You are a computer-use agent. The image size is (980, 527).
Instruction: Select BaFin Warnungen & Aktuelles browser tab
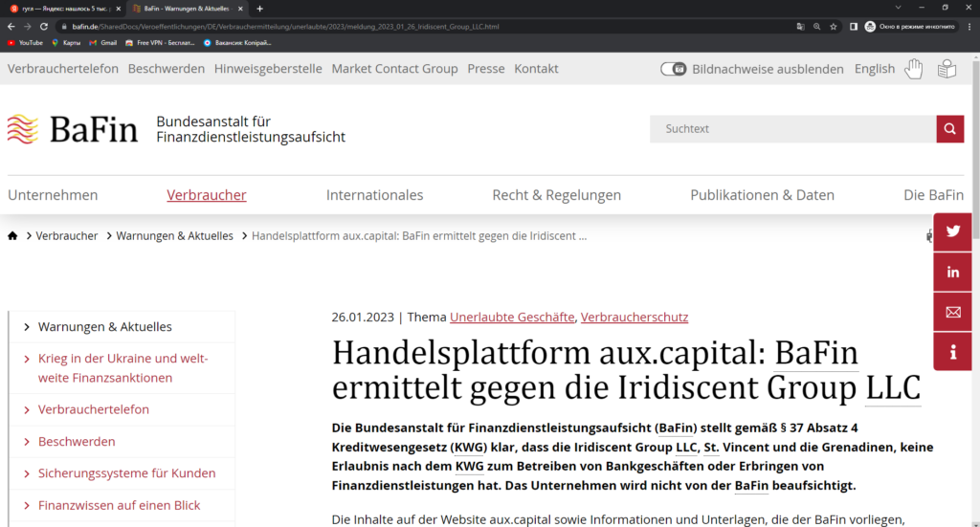[187, 9]
